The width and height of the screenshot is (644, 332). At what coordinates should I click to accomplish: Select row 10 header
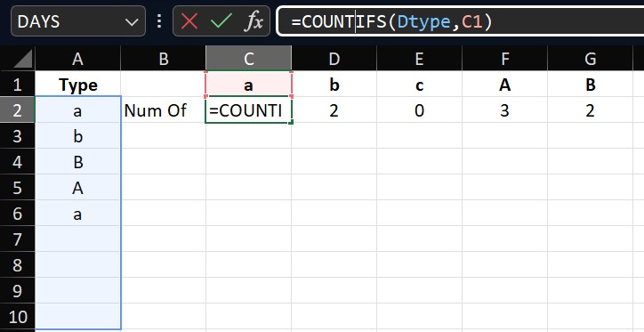17,317
